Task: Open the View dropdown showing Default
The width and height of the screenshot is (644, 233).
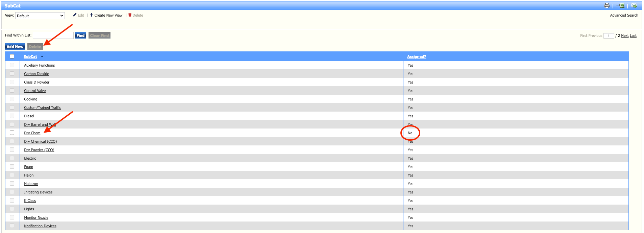Action: 40,16
